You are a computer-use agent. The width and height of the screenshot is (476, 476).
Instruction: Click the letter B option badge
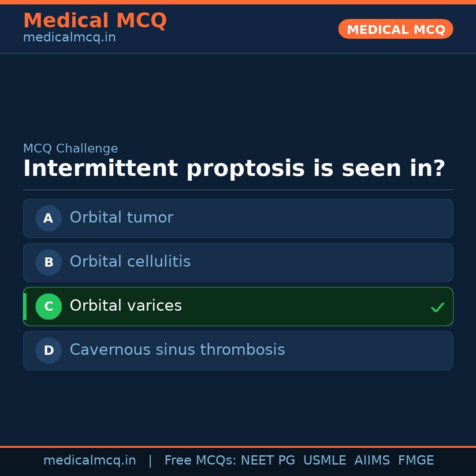click(48, 262)
